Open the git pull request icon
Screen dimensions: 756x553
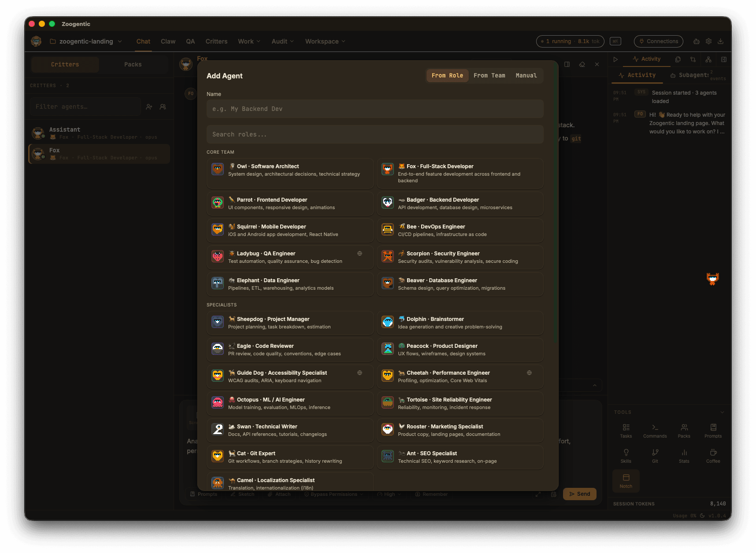click(693, 59)
